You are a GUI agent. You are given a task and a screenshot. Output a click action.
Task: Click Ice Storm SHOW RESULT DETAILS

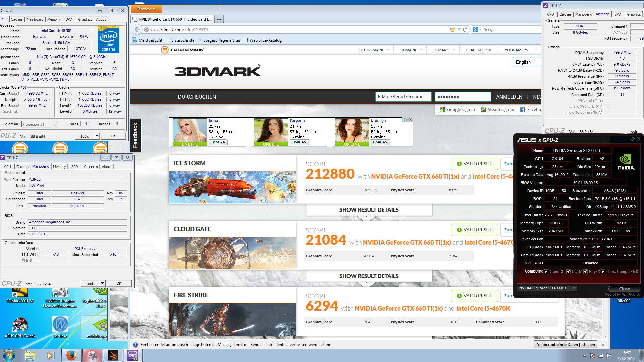[x=369, y=210]
